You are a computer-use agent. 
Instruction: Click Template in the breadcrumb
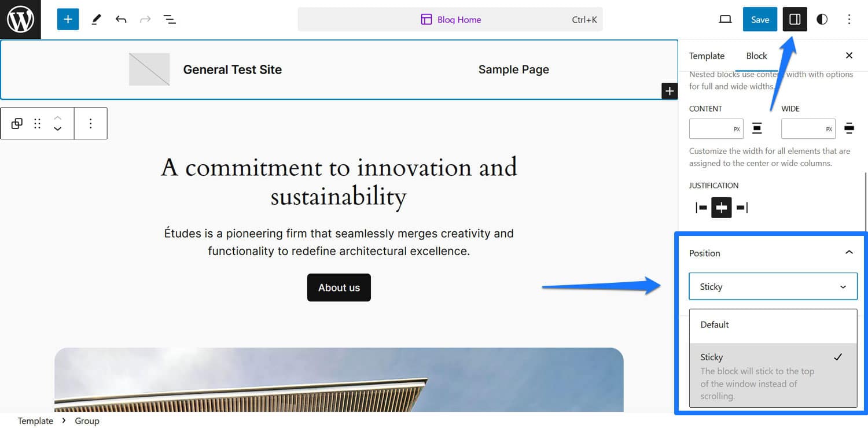tap(35, 420)
